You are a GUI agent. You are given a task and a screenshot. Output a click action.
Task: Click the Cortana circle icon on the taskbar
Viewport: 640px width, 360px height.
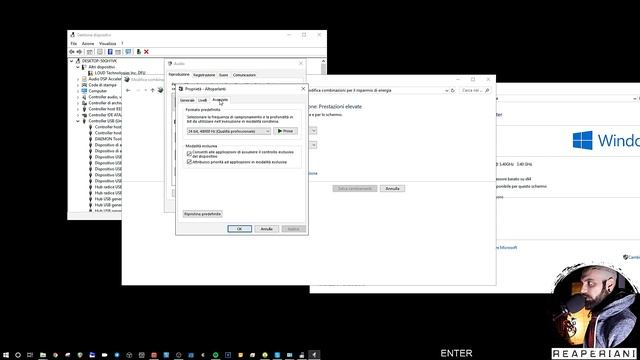18,355
